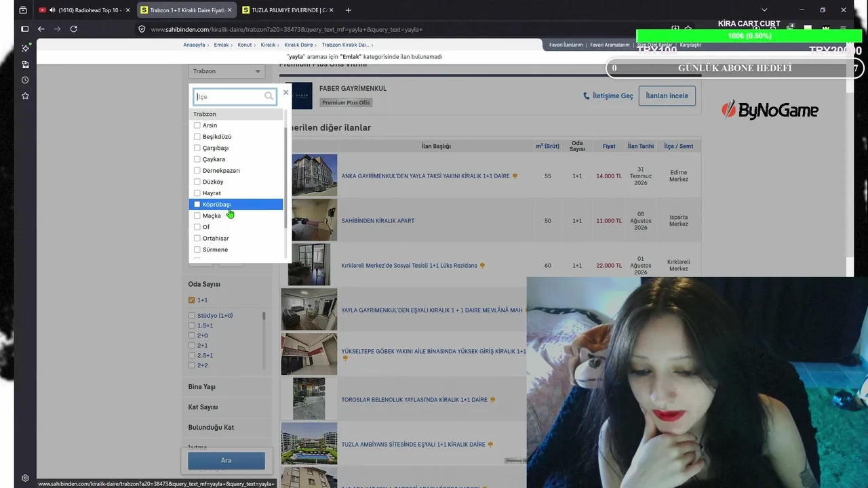Click the Emlak breadcrumb link

pyautogui.click(x=221, y=45)
